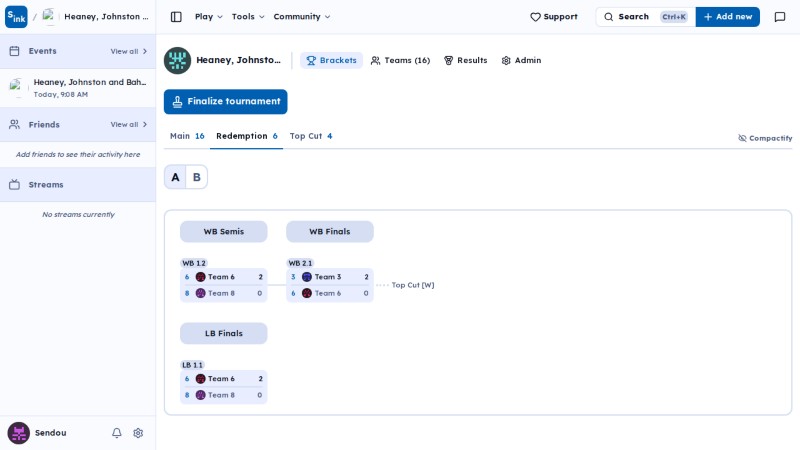This screenshot has height=450, width=800.
Task: View all Events
Action: tap(129, 52)
